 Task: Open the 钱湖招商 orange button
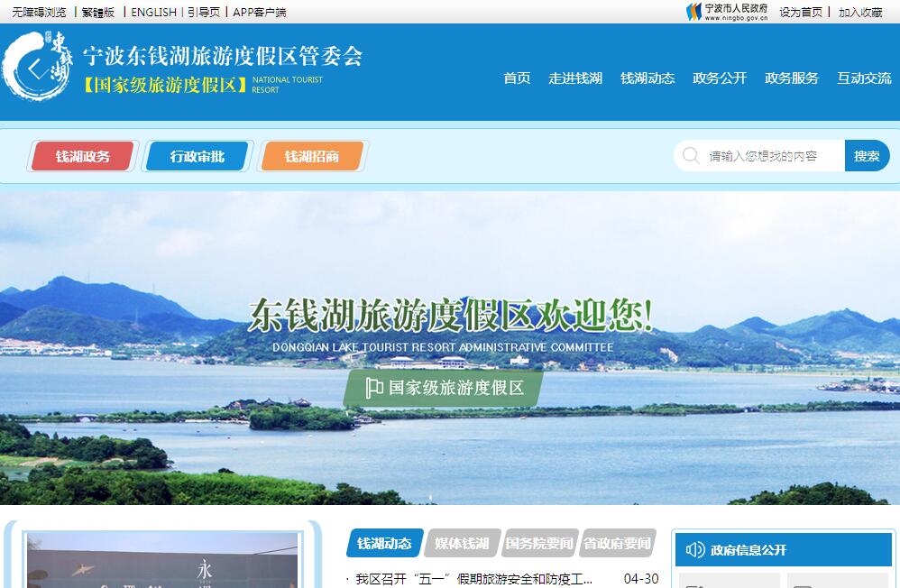[311, 156]
